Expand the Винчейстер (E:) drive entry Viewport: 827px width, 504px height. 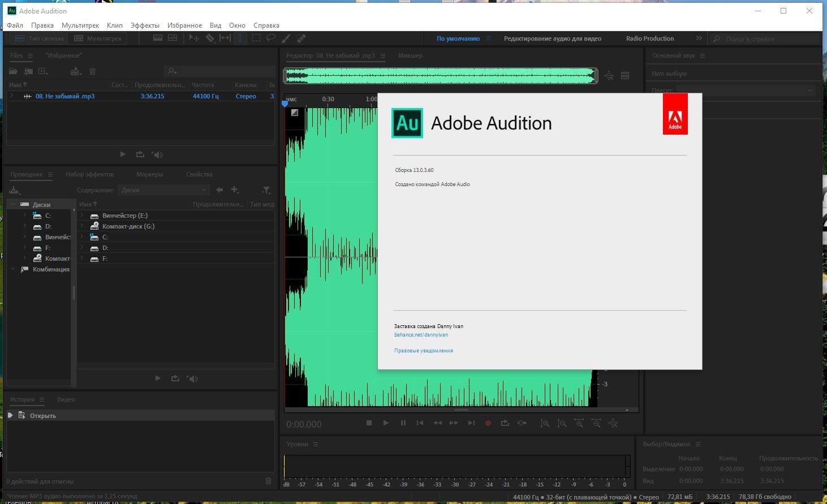[82, 215]
